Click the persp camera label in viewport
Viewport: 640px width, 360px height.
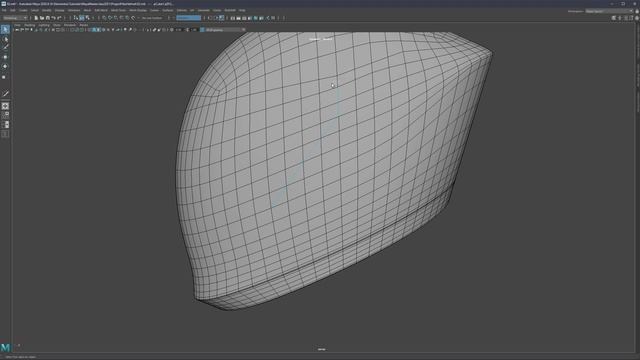[x=321, y=349]
